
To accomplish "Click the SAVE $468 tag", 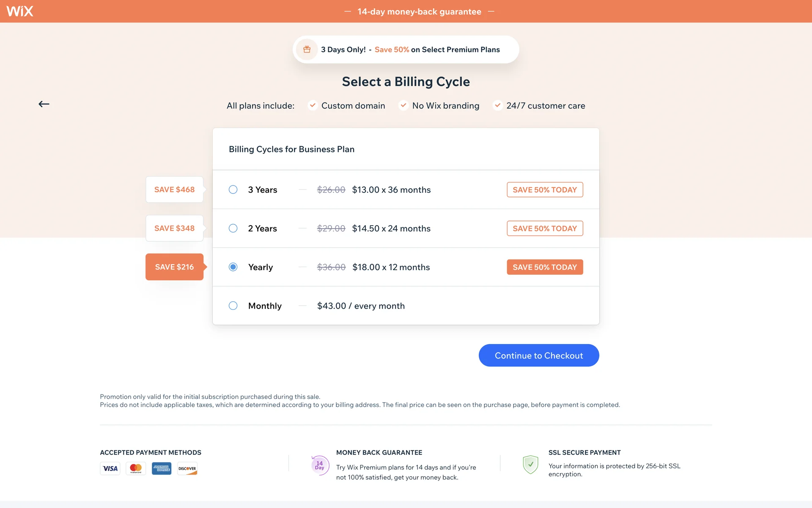I will pyautogui.click(x=174, y=190).
